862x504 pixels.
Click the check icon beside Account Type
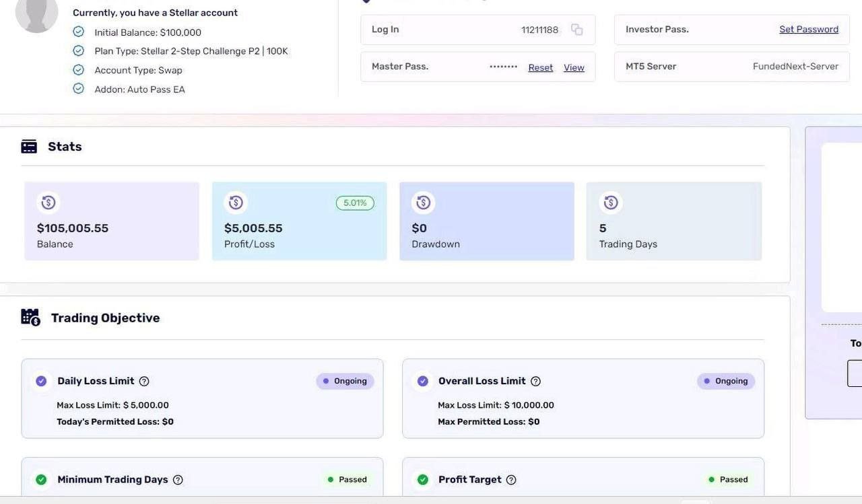pyautogui.click(x=79, y=70)
